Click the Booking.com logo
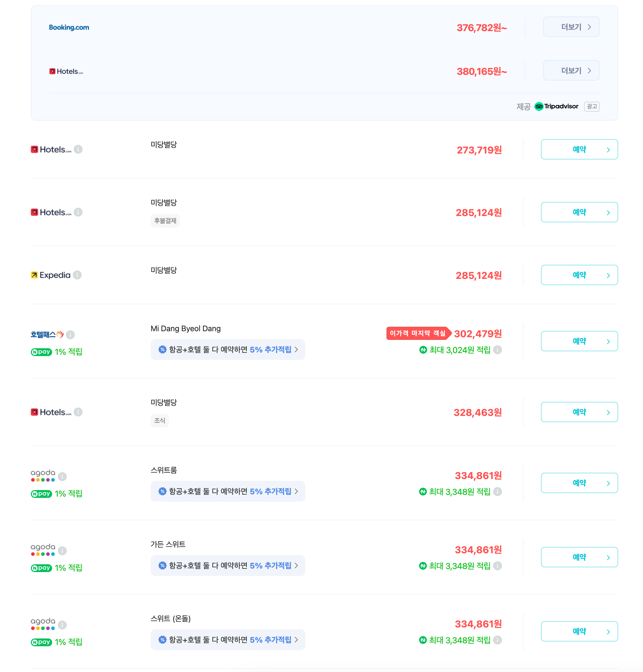643x672 pixels. (69, 28)
